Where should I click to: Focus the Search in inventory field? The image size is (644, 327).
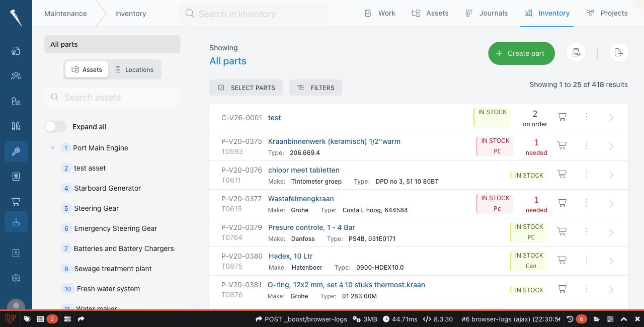(x=253, y=14)
